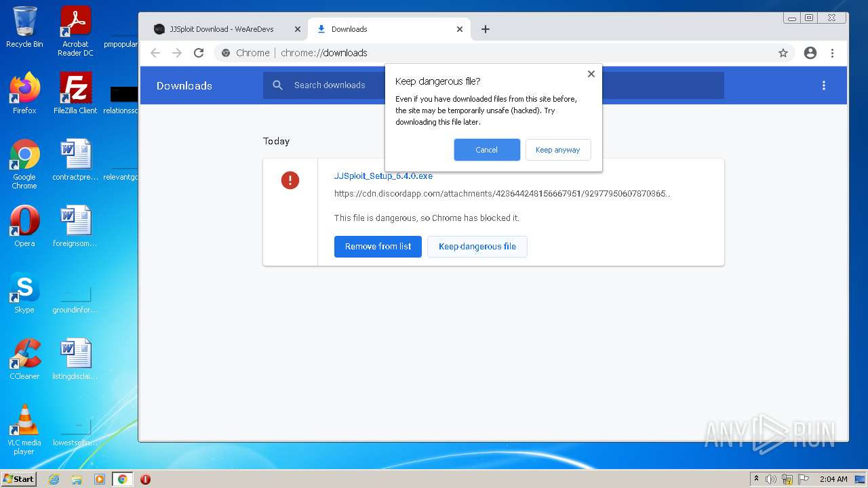Select Google Chrome desktop shortcut
868x488 pixels.
24,164
